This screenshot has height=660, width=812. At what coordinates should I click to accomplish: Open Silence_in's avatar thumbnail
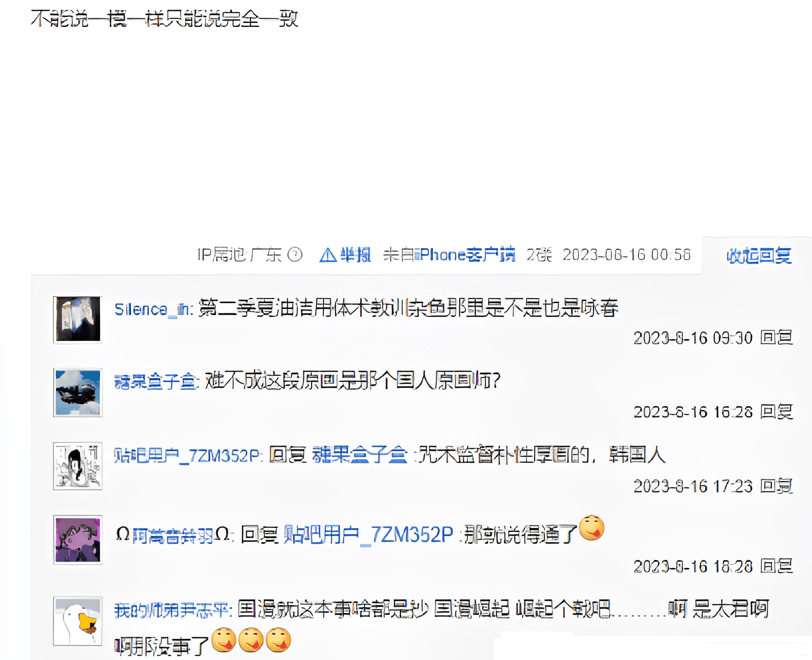click(78, 319)
